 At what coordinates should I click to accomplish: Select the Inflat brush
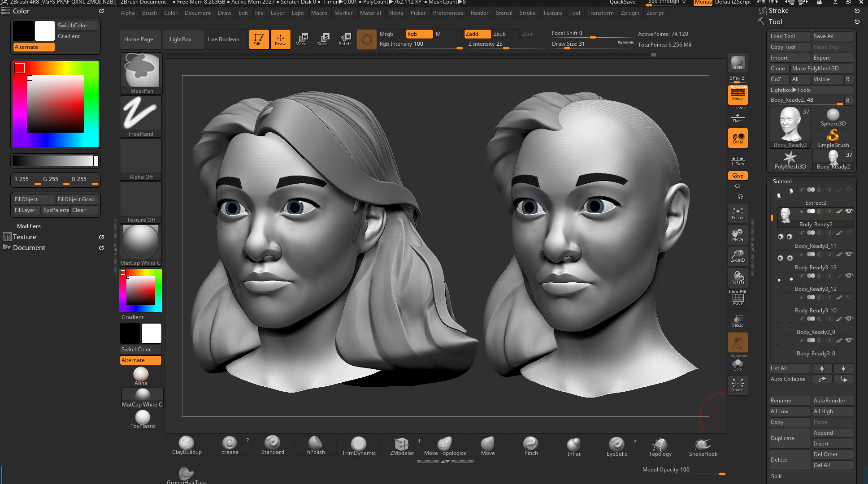(x=574, y=447)
